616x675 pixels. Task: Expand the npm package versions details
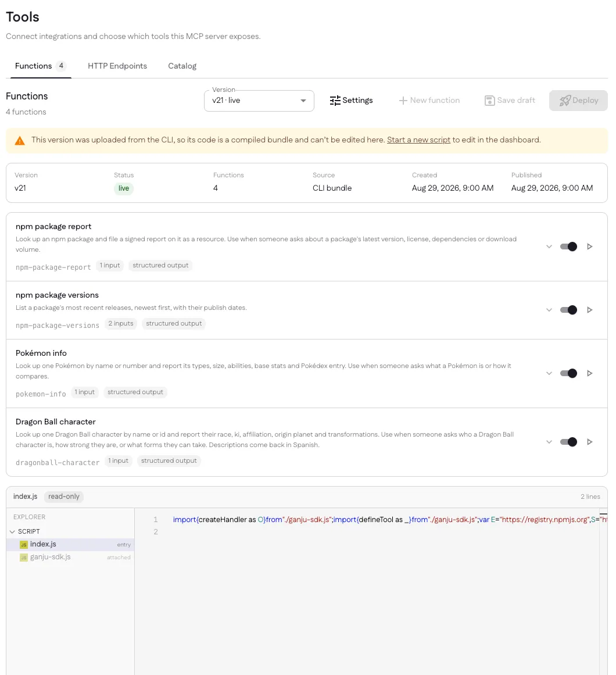(x=549, y=310)
